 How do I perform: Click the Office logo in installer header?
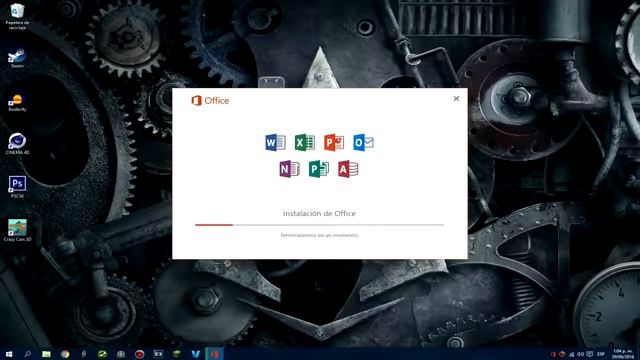click(210, 100)
